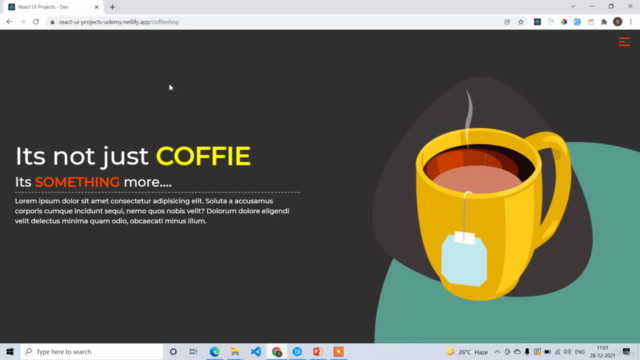640x360 pixels.
Task: Expand the tab search chevron
Action: point(573,7)
